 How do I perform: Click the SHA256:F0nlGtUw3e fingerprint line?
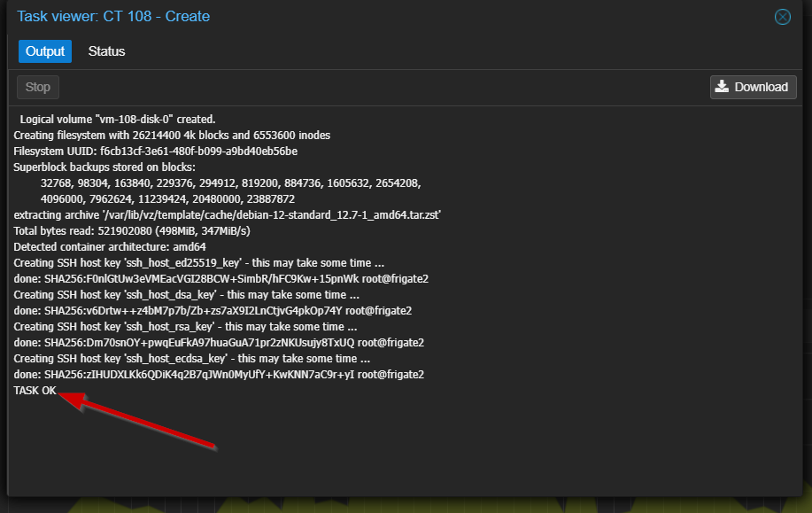click(x=220, y=279)
